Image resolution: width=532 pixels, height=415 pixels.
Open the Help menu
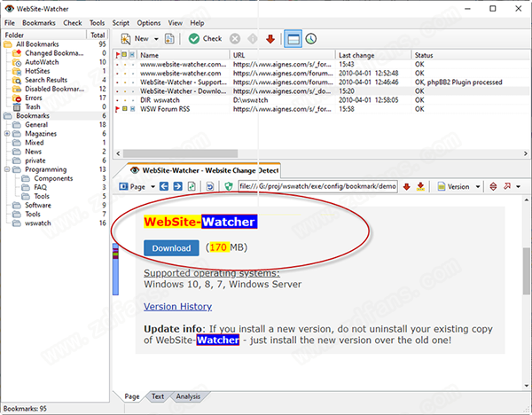coord(197,23)
